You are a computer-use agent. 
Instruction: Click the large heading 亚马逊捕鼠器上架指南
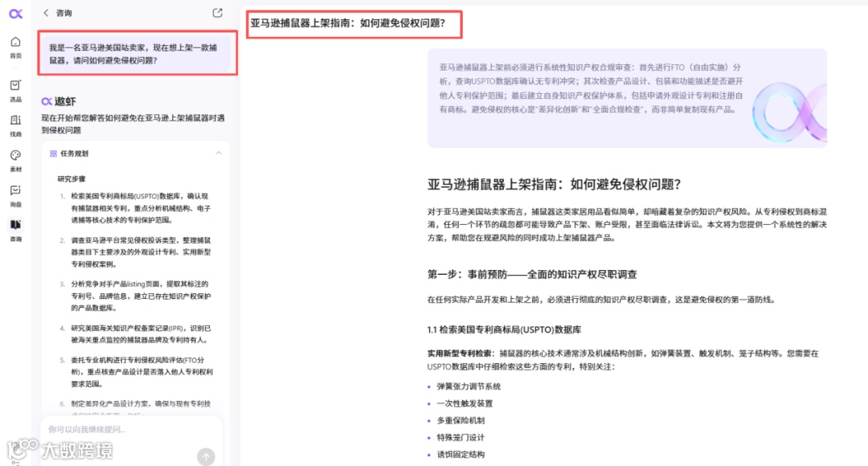554,185
